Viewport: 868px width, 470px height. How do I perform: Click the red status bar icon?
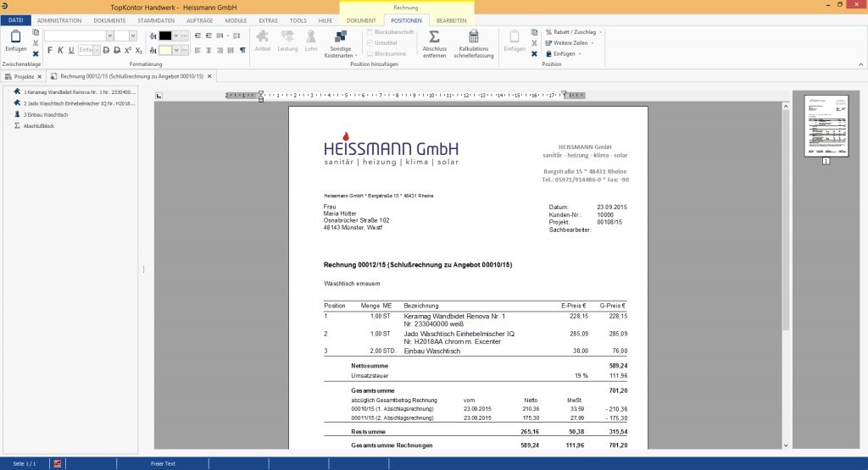coord(57,463)
